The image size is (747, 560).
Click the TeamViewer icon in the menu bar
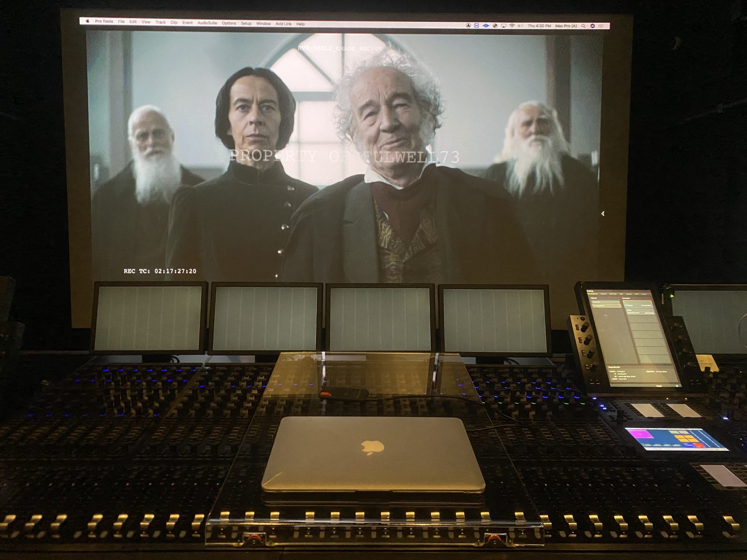[x=476, y=26]
